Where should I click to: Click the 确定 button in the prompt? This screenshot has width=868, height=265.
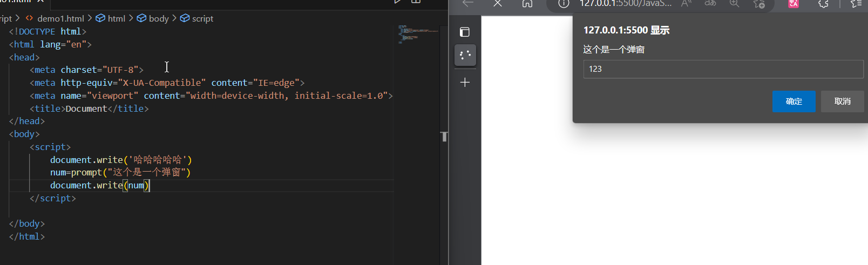(x=794, y=101)
